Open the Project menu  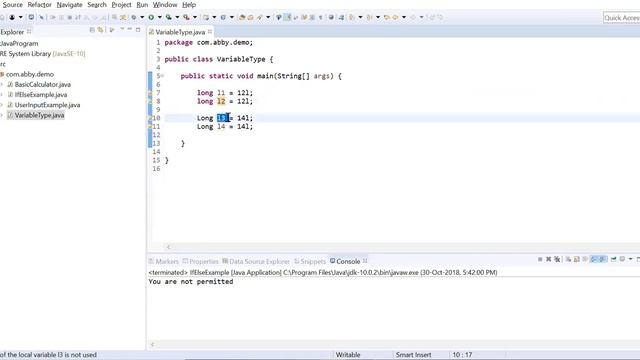tap(121, 5)
